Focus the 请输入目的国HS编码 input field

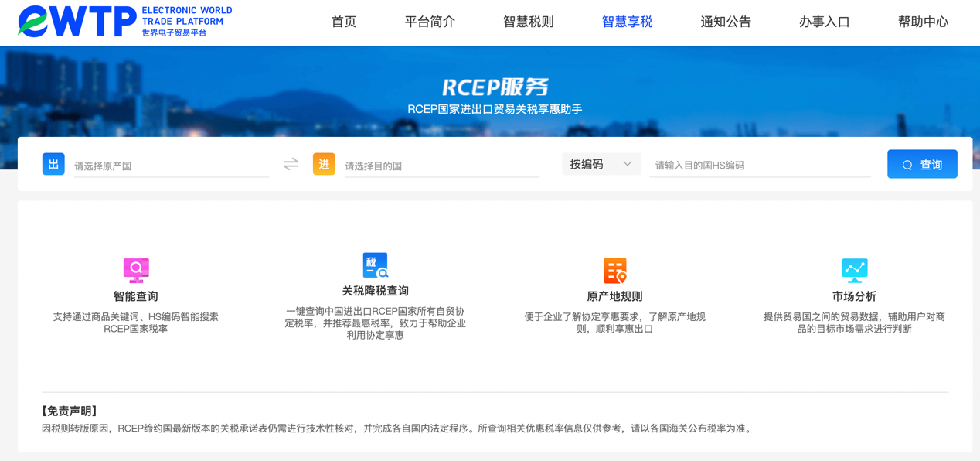click(760, 165)
